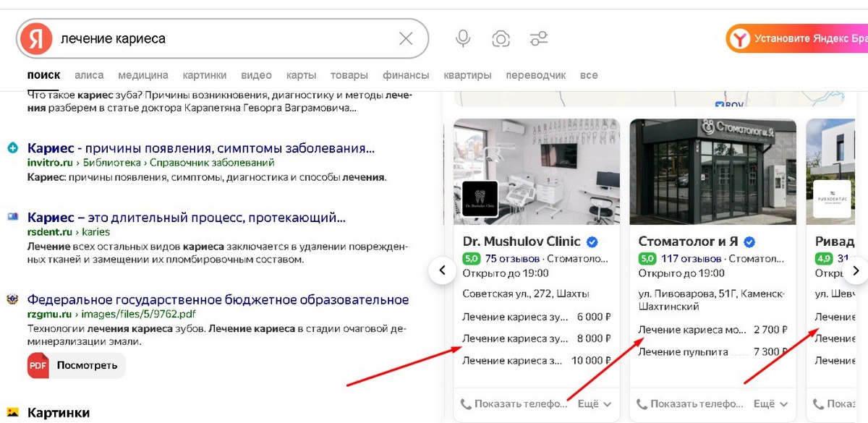Open the финансы tab

406,75
